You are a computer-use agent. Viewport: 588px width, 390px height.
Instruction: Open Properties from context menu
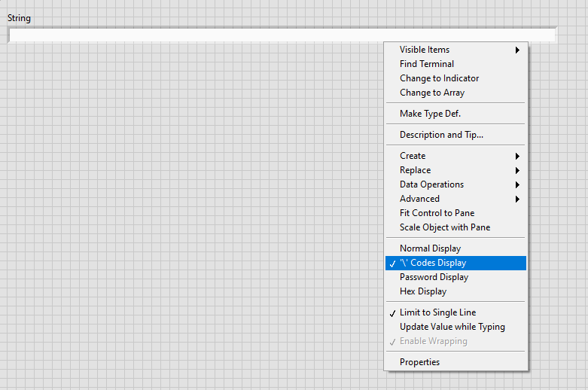455,362
